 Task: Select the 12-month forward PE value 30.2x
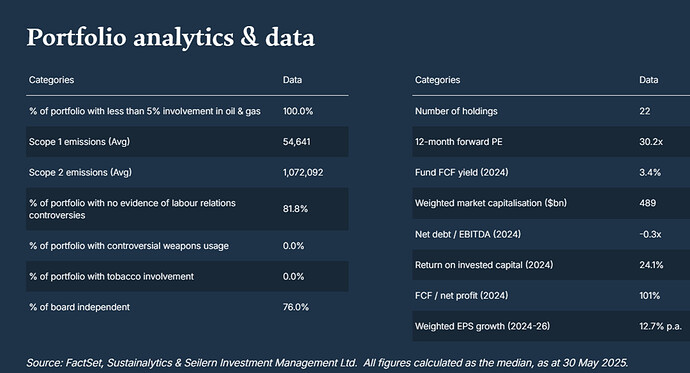(x=651, y=142)
